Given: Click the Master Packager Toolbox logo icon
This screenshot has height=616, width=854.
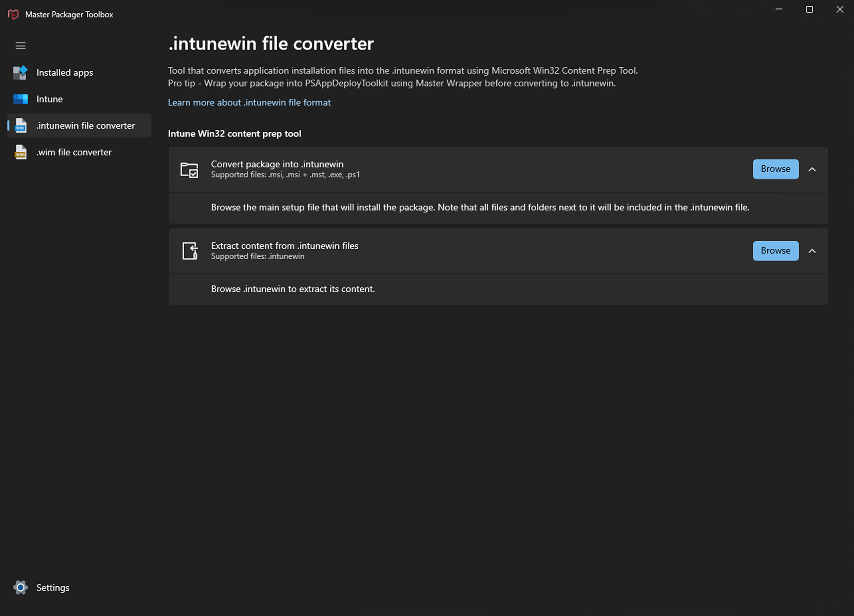Looking at the screenshot, I should coord(13,14).
